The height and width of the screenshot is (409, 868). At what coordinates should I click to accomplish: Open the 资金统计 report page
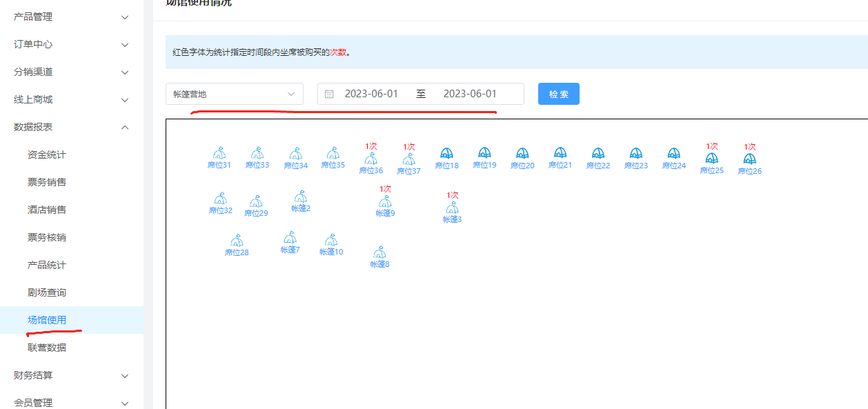click(x=47, y=154)
